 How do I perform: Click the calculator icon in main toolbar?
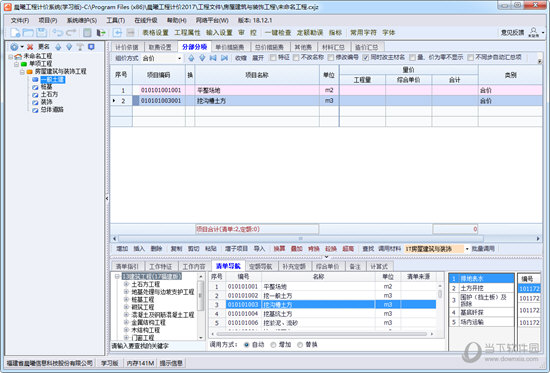[87, 33]
